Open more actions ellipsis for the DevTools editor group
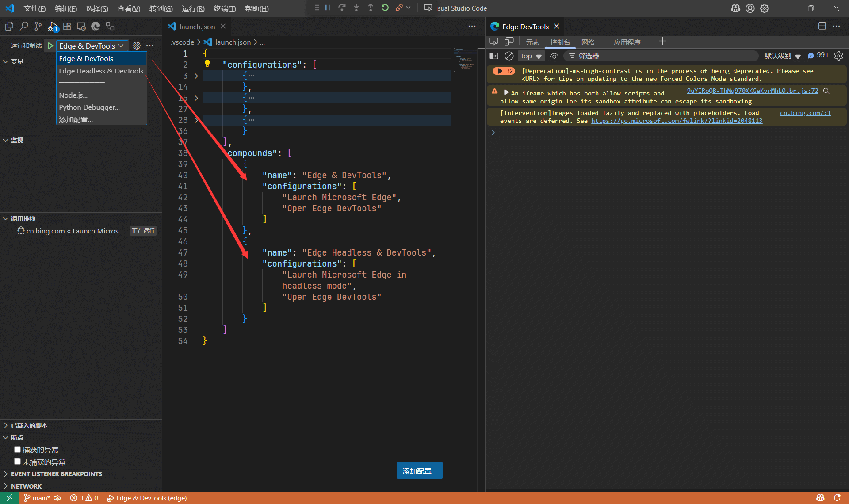 tap(836, 26)
